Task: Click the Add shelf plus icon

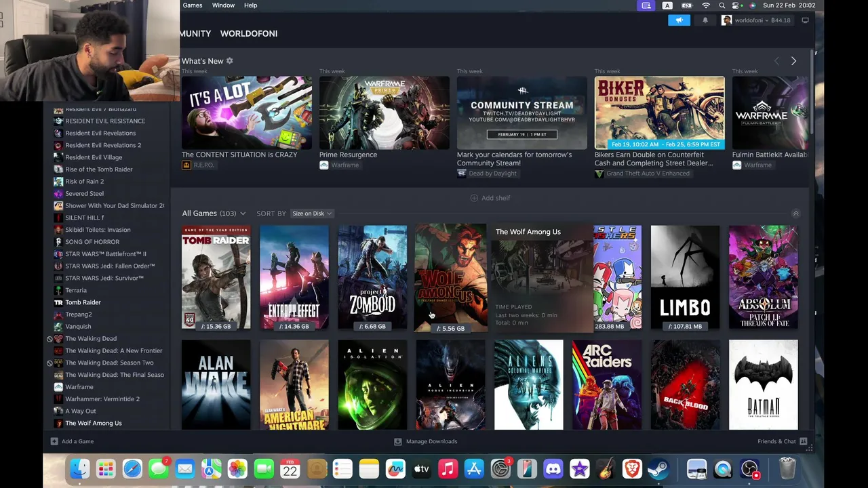Action: pyautogui.click(x=474, y=198)
